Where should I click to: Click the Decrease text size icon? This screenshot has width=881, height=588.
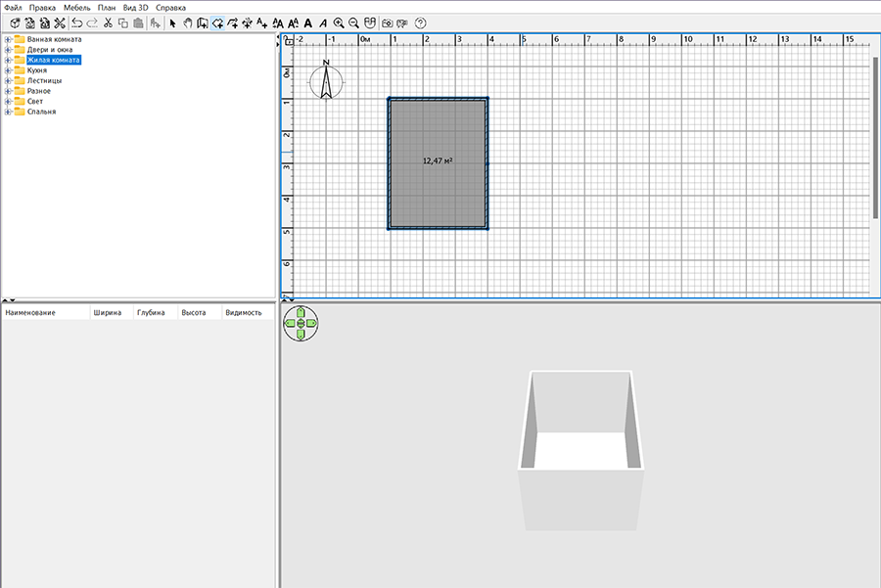[293, 23]
